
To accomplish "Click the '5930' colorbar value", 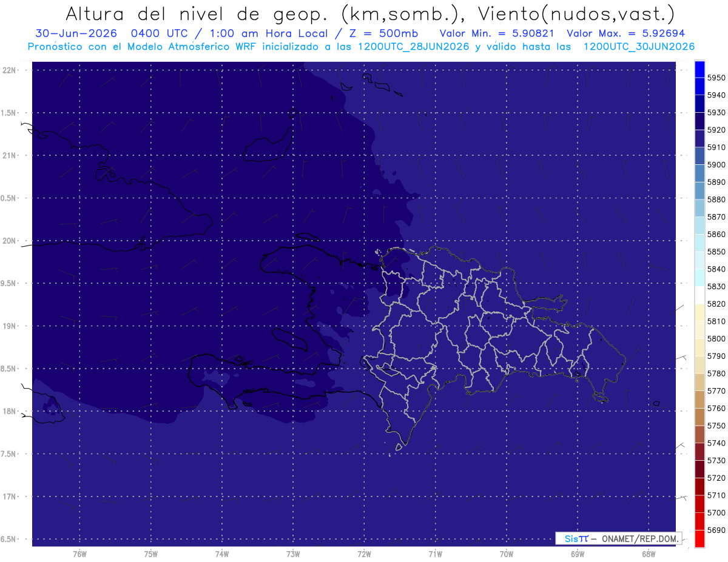I will click(716, 112).
